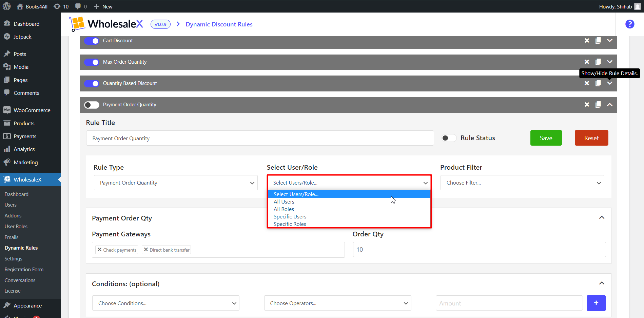Click the Amount input field
The image size is (644, 318).
(509, 303)
